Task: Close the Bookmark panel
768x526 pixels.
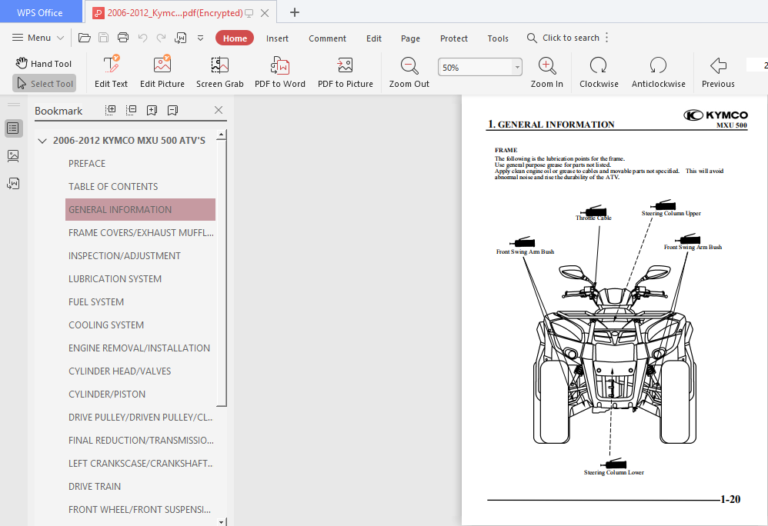Action: [x=218, y=110]
